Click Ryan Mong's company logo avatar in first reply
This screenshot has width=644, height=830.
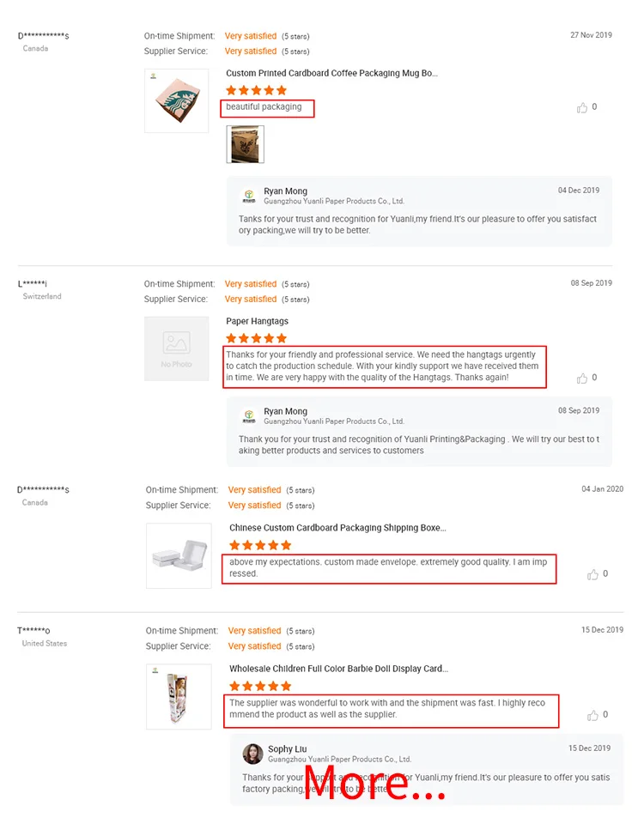[249, 197]
